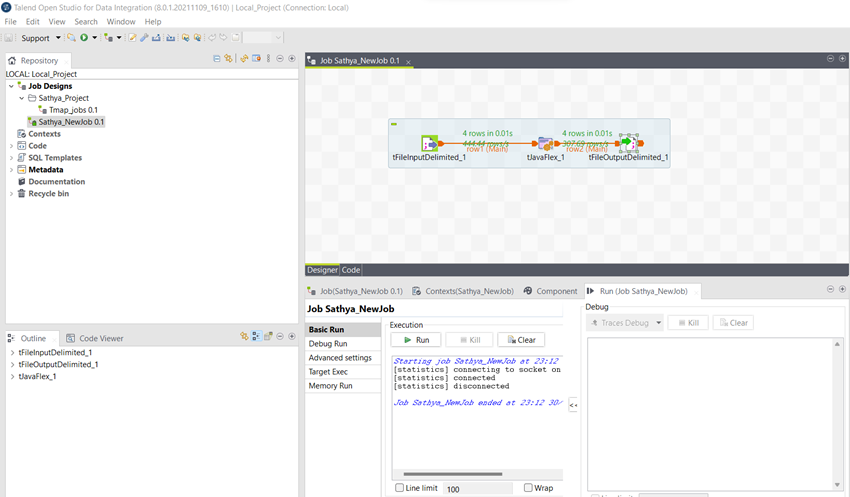Click the tFileInputDelimited_1 component on the canvas
The image size is (850, 497).
pos(429,144)
